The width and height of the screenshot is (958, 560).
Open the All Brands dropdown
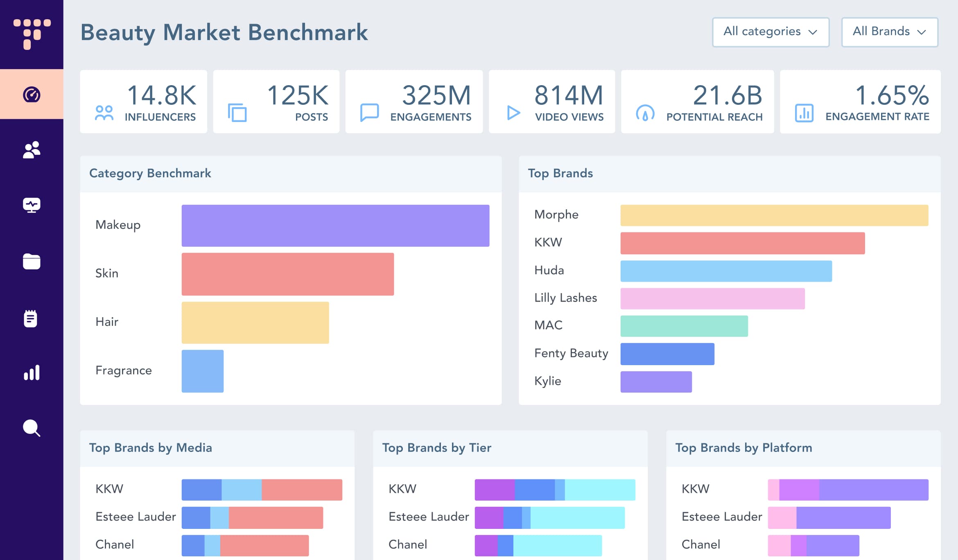(890, 32)
